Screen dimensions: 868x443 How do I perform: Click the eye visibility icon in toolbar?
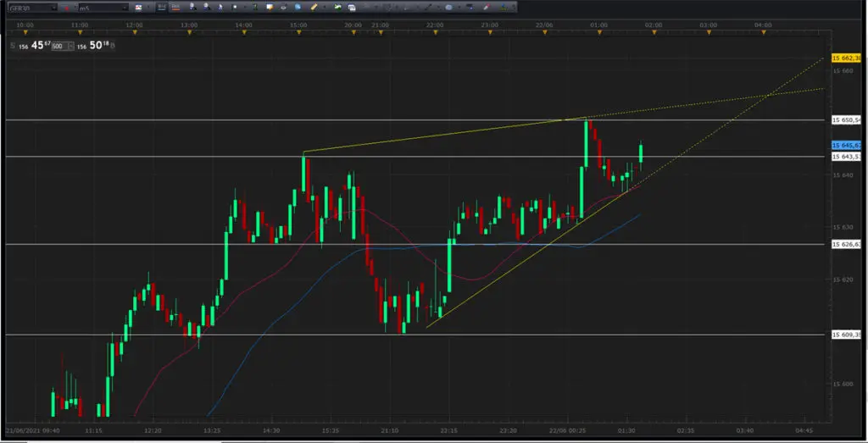[x=283, y=7]
